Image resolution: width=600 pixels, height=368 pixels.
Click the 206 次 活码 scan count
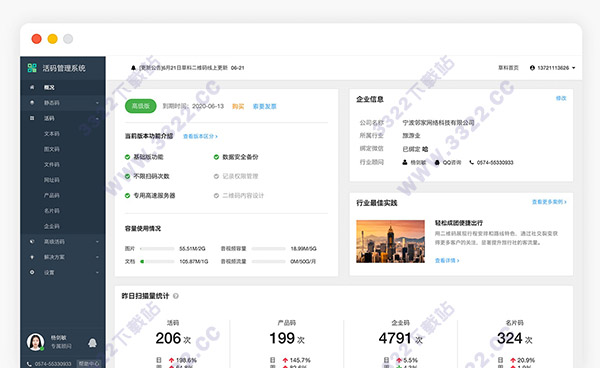(x=173, y=339)
